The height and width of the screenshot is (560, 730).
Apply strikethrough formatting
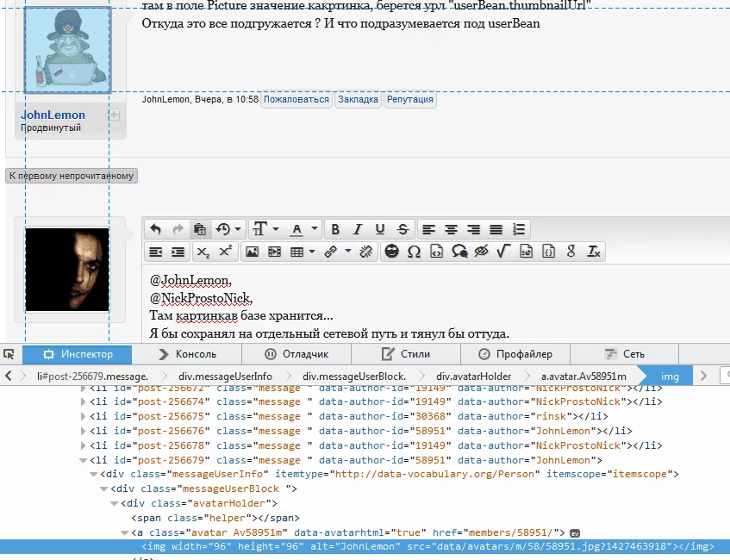click(x=402, y=229)
